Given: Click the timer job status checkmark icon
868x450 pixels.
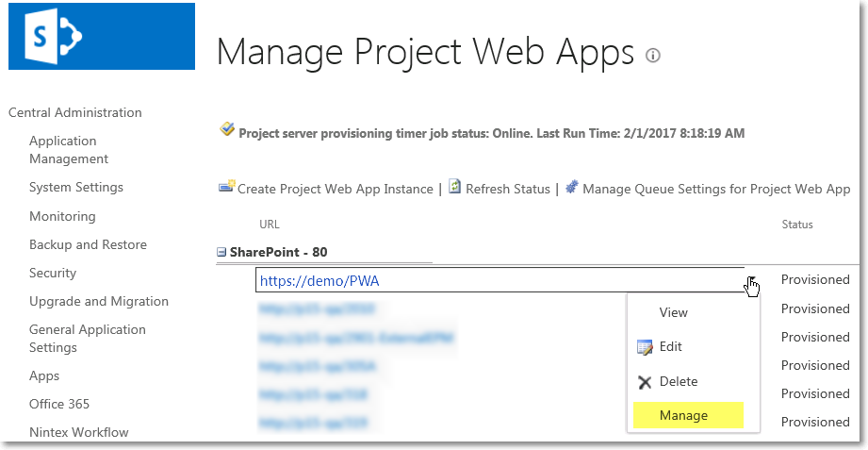Looking at the screenshot, I should click(226, 130).
